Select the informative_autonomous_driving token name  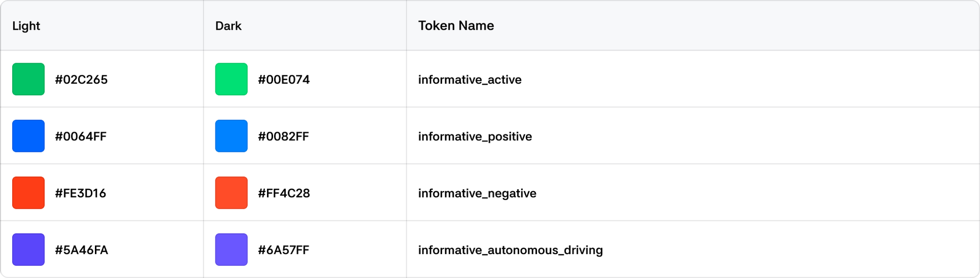pos(510,250)
